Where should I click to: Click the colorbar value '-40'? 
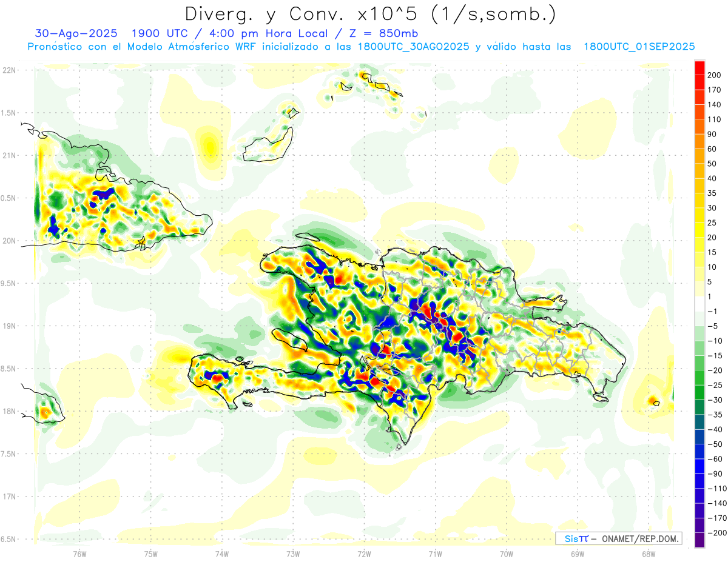pyautogui.click(x=715, y=429)
